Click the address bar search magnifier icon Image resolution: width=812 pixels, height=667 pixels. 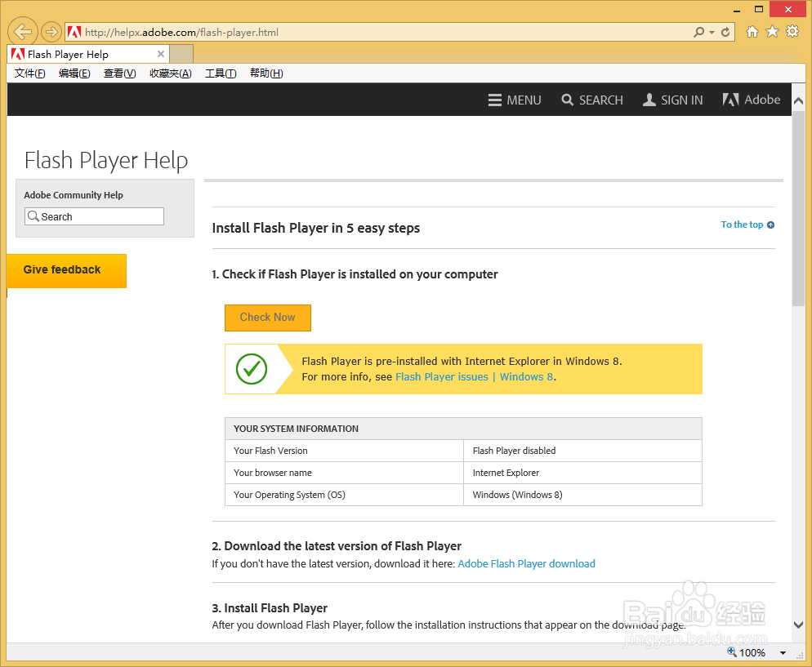[x=698, y=32]
